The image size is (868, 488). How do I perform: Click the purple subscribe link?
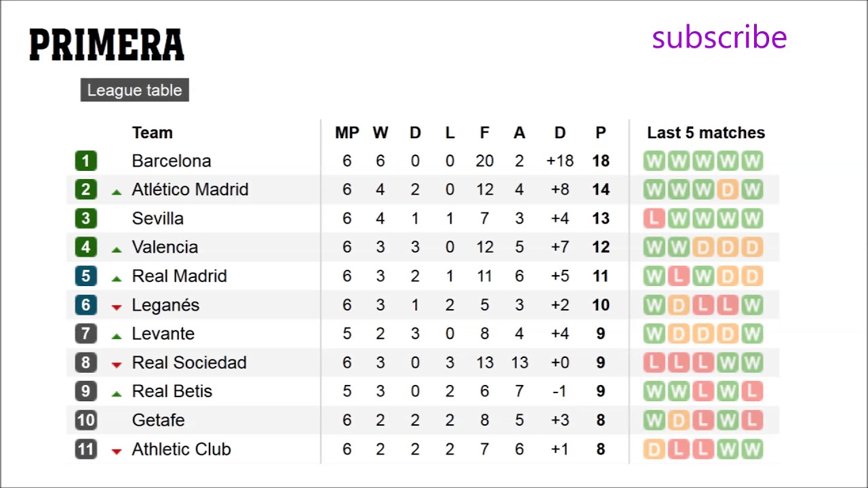[x=719, y=38]
